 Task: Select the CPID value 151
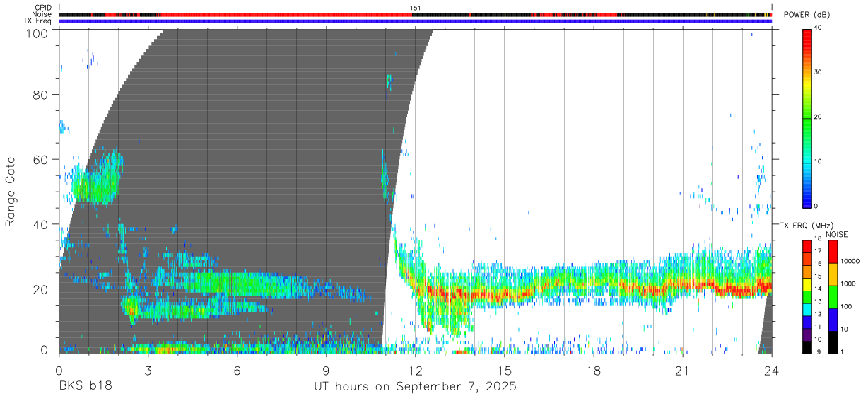(416, 8)
